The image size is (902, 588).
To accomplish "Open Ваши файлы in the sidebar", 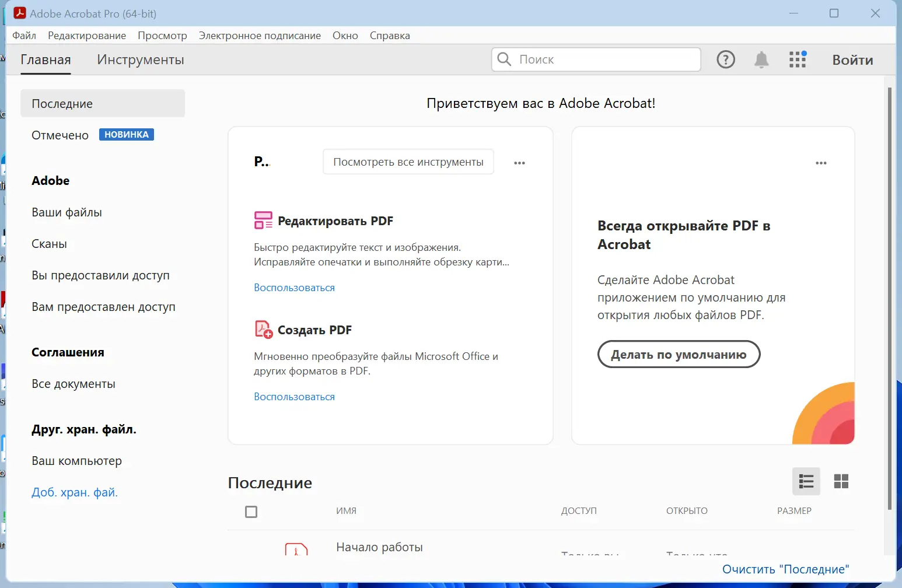I will point(67,212).
